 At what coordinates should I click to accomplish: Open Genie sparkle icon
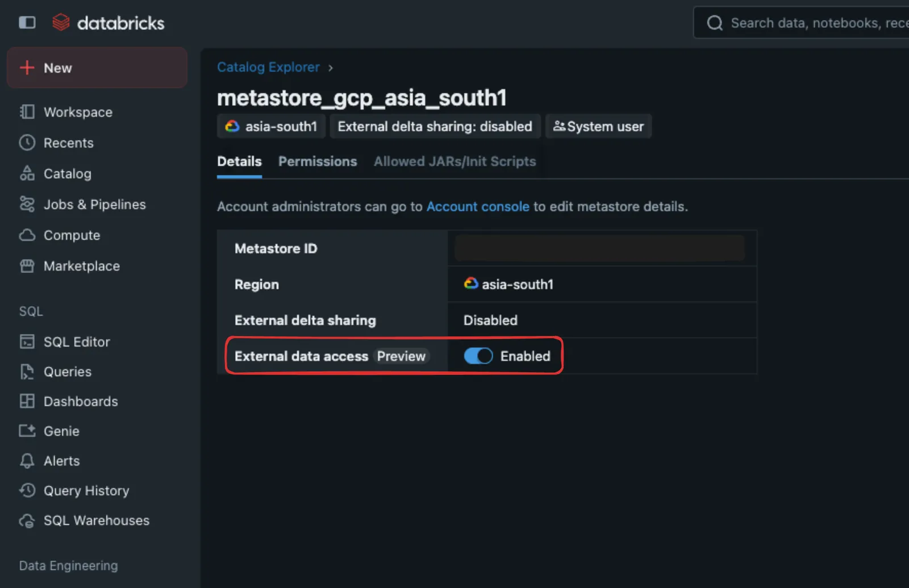(x=27, y=431)
